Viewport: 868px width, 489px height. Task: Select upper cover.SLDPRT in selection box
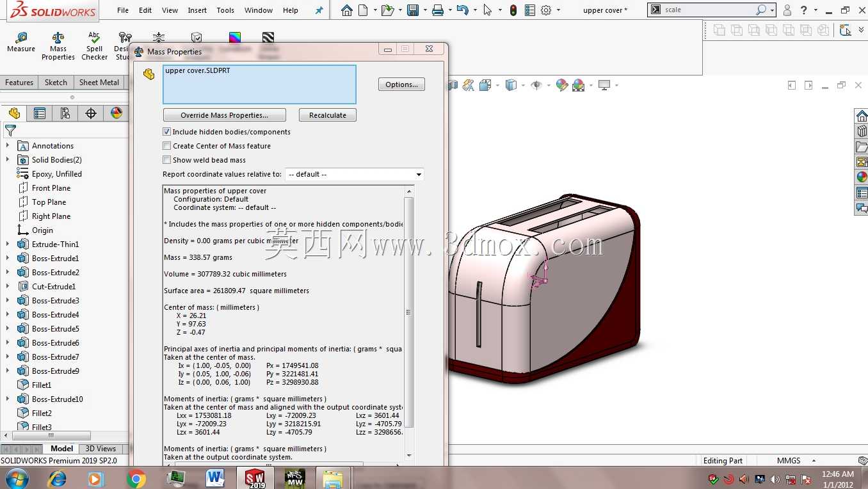click(x=197, y=70)
